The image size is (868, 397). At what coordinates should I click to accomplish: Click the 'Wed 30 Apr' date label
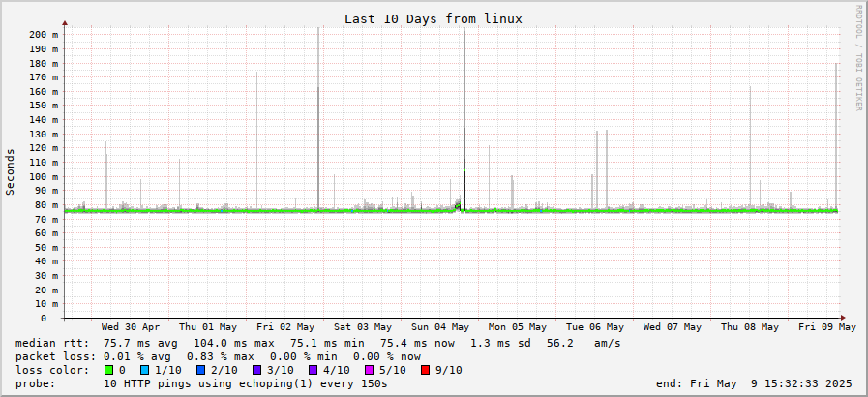tap(131, 327)
